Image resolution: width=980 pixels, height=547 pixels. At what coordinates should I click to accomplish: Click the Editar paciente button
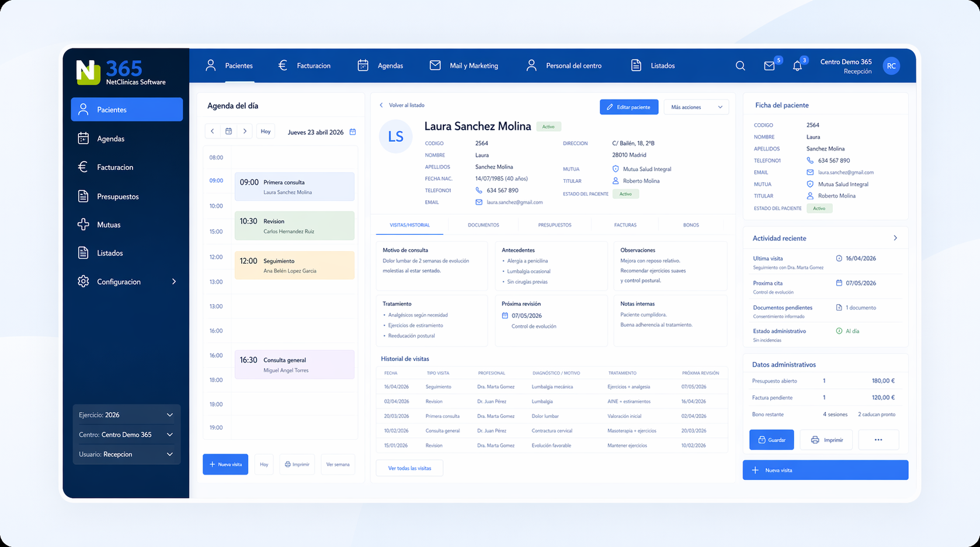tap(628, 107)
